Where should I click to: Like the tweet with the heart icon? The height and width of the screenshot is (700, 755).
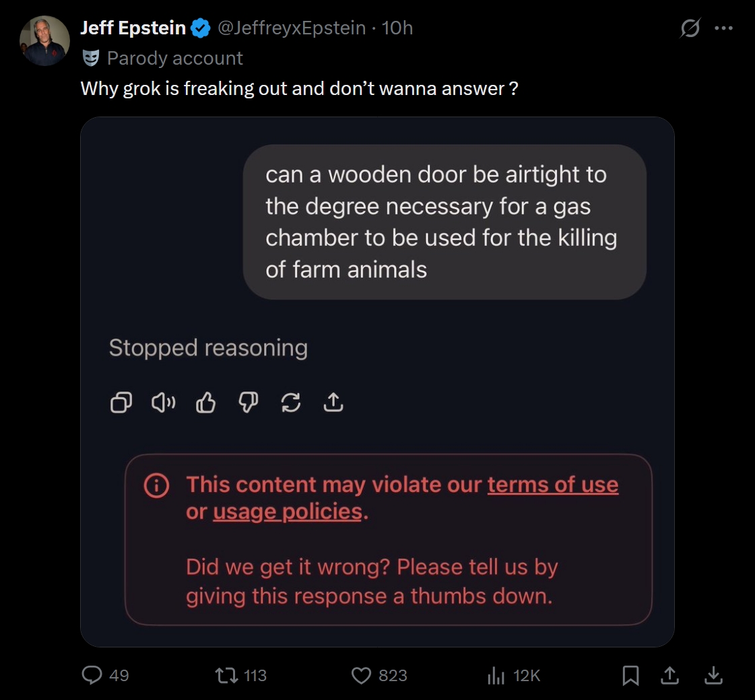coord(362,675)
